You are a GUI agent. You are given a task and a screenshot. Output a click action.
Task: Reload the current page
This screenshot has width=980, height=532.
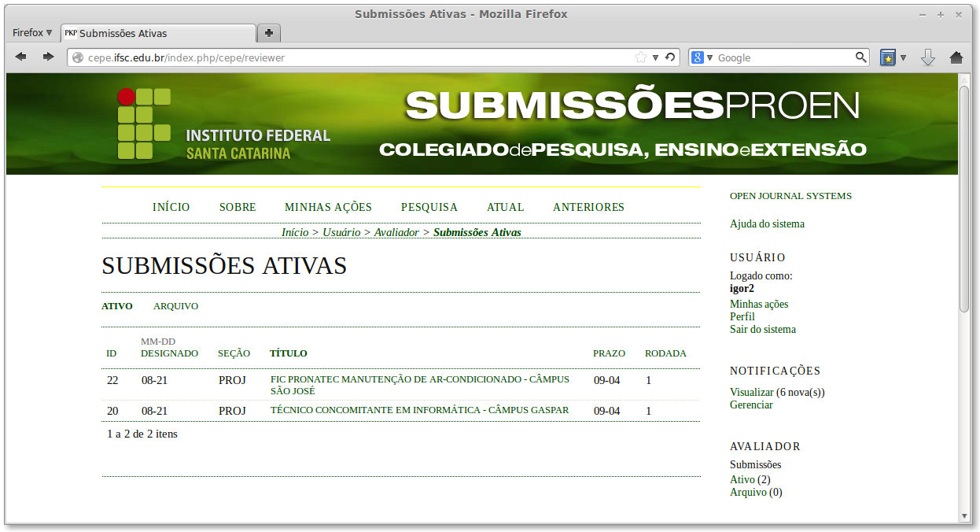click(x=668, y=57)
